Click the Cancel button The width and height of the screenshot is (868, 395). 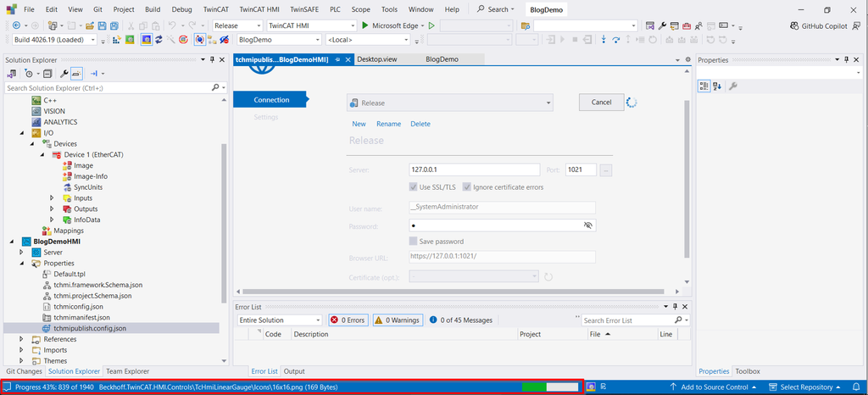tap(601, 103)
